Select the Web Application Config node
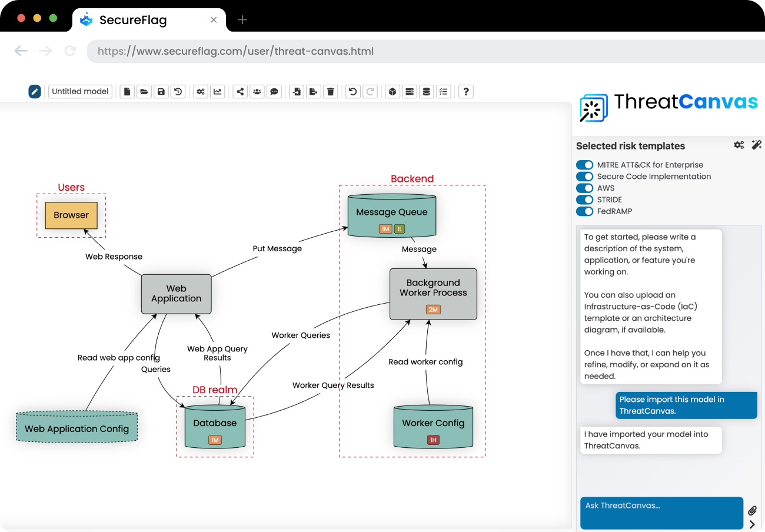The image size is (765, 532). (x=76, y=427)
